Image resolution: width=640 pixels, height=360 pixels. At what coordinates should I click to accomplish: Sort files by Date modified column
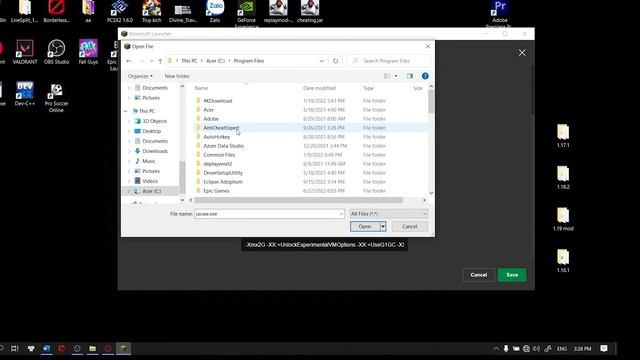click(x=319, y=88)
